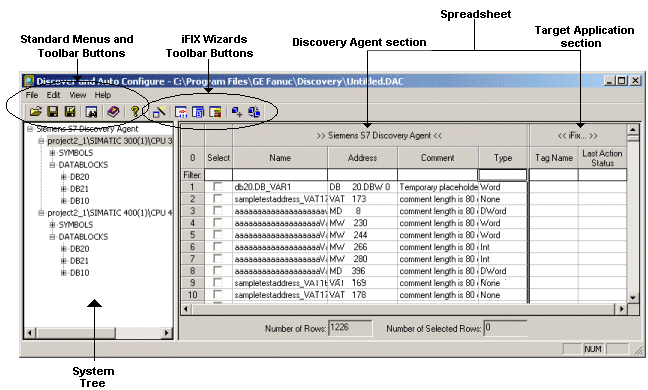Screen dimensions: 648x390
Task: Click the purple help book icon
Action: 113,112
